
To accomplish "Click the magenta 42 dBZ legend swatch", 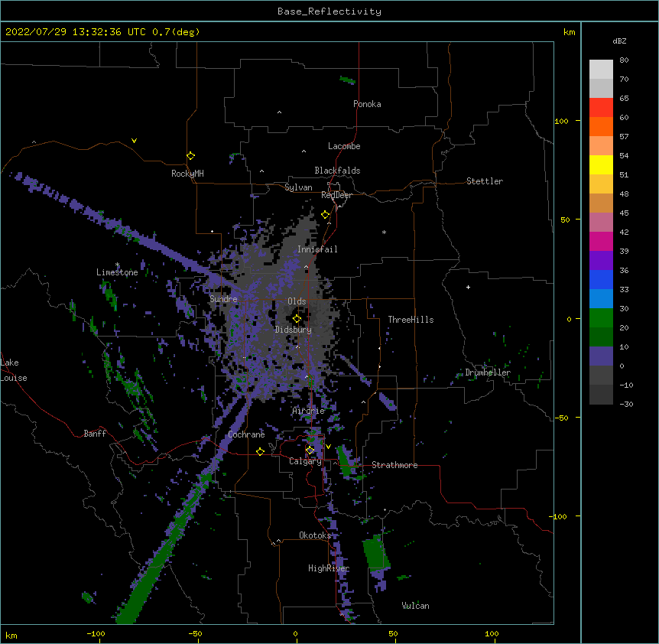I will pos(601,241).
